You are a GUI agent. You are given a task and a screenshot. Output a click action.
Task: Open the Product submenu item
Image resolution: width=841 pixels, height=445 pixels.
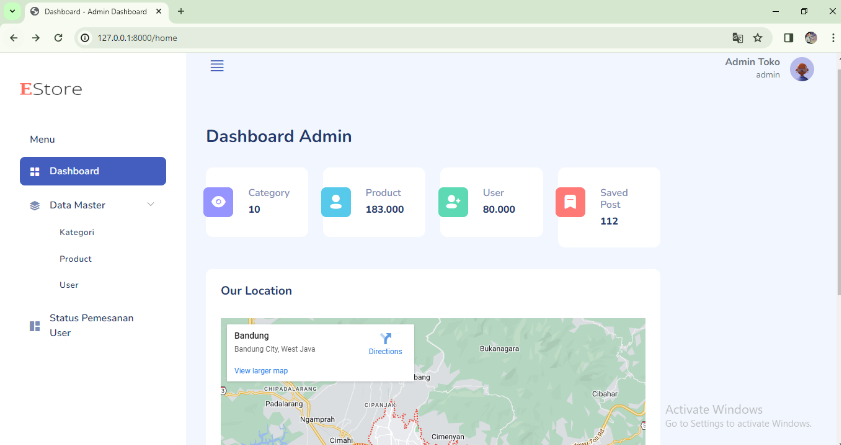tap(75, 259)
